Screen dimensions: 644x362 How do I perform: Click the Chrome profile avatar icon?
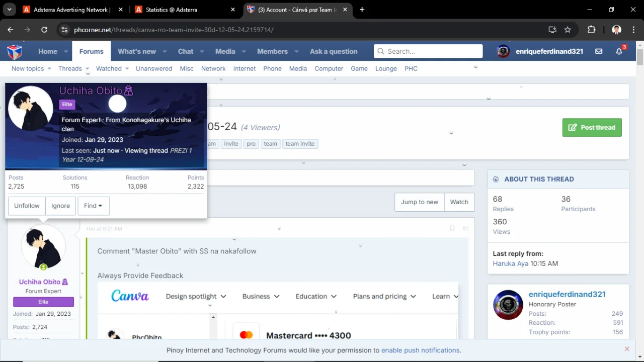pos(616,30)
